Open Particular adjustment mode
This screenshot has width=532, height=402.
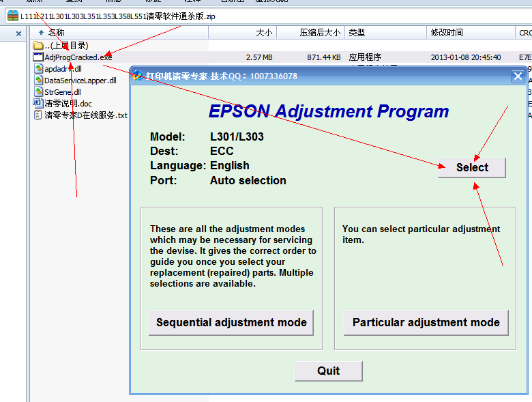pos(426,322)
